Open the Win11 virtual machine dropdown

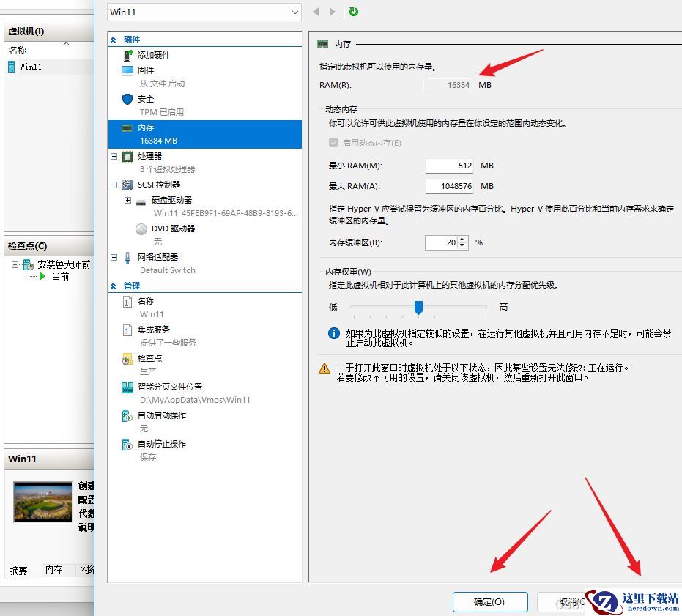[x=204, y=12]
